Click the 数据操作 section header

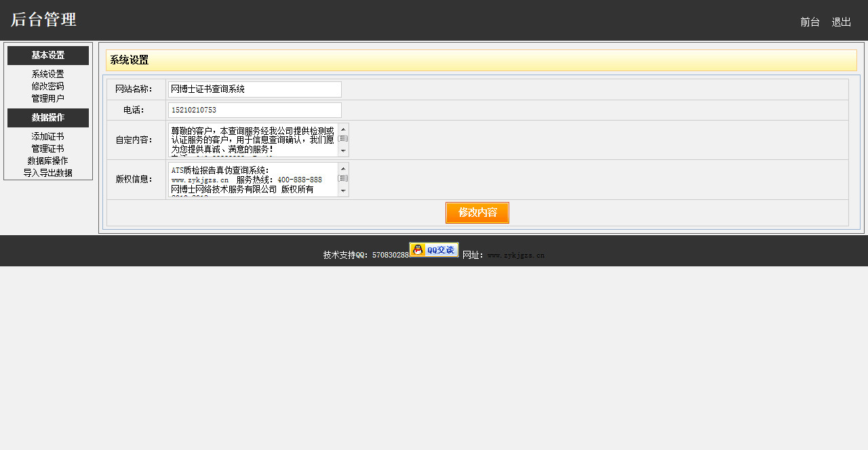pyautogui.click(x=48, y=118)
